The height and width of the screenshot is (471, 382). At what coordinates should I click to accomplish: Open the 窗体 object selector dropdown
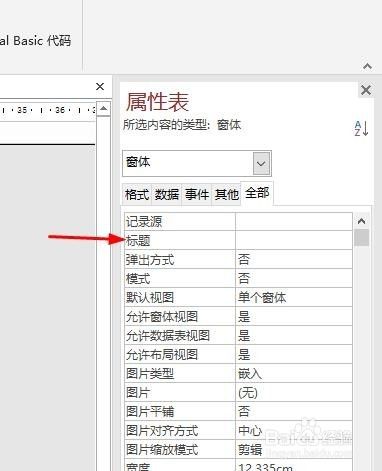pos(261,163)
